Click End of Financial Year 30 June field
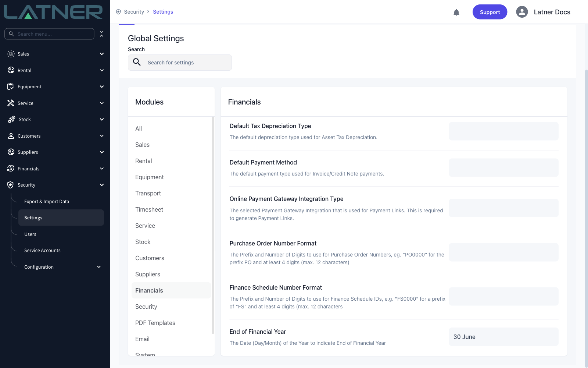Viewport: 588px width, 368px height. point(503,337)
